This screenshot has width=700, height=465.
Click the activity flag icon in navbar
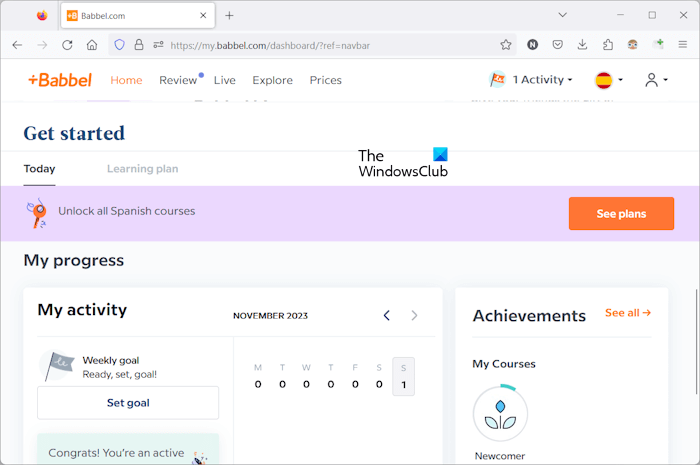(497, 80)
